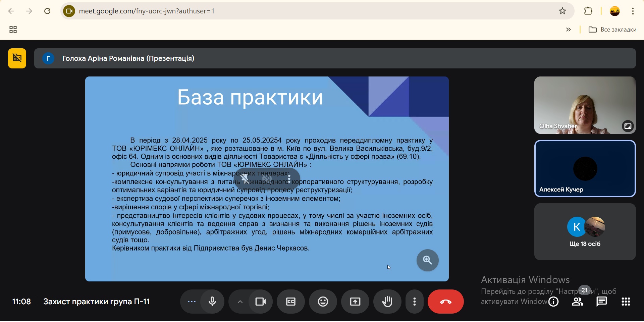Viewport: 644px width, 322px height.
Task: Bookmark this page with the star icon
Action: [562, 11]
